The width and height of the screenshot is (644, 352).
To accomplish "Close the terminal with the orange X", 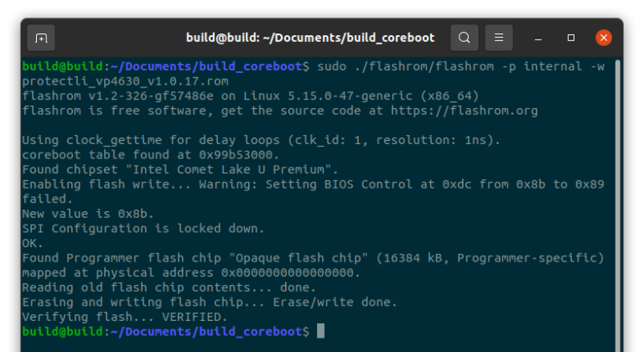I will (x=603, y=38).
